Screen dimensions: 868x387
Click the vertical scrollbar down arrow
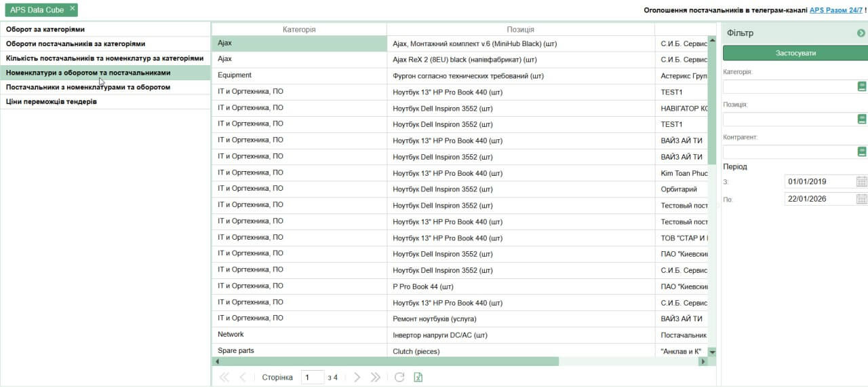click(x=712, y=352)
